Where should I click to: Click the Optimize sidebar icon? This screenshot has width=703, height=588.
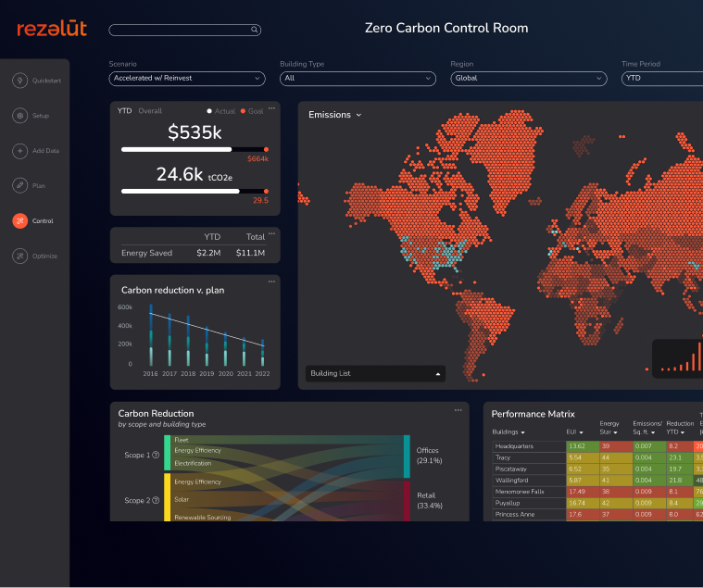click(x=19, y=256)
